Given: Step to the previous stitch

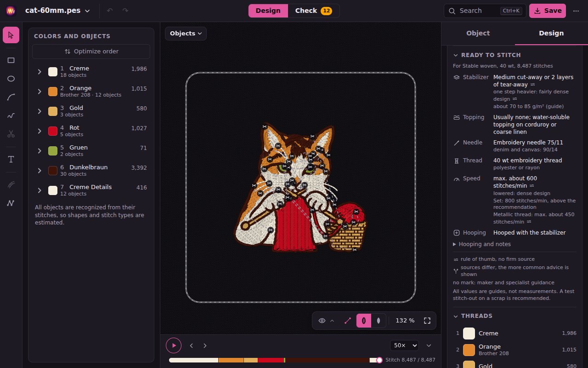Looking at the screenshot, I should click(x=192, y=345).
